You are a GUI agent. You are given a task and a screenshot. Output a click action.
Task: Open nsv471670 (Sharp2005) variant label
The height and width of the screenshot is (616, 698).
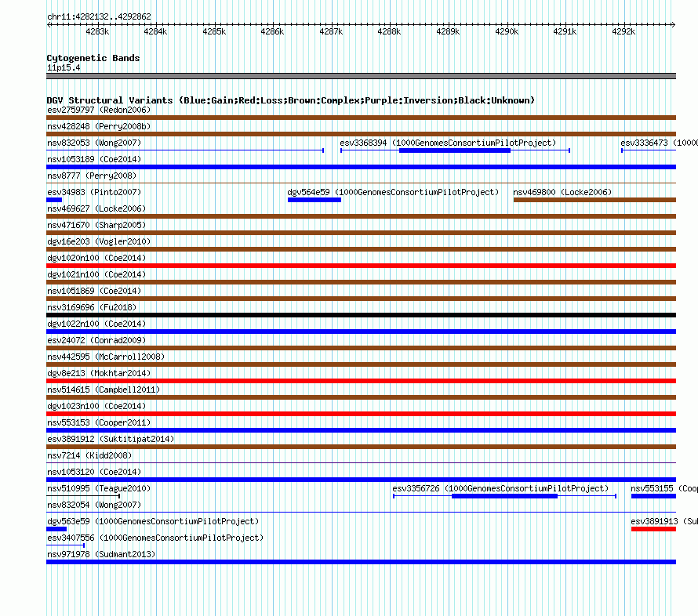(x=96, y=225)
